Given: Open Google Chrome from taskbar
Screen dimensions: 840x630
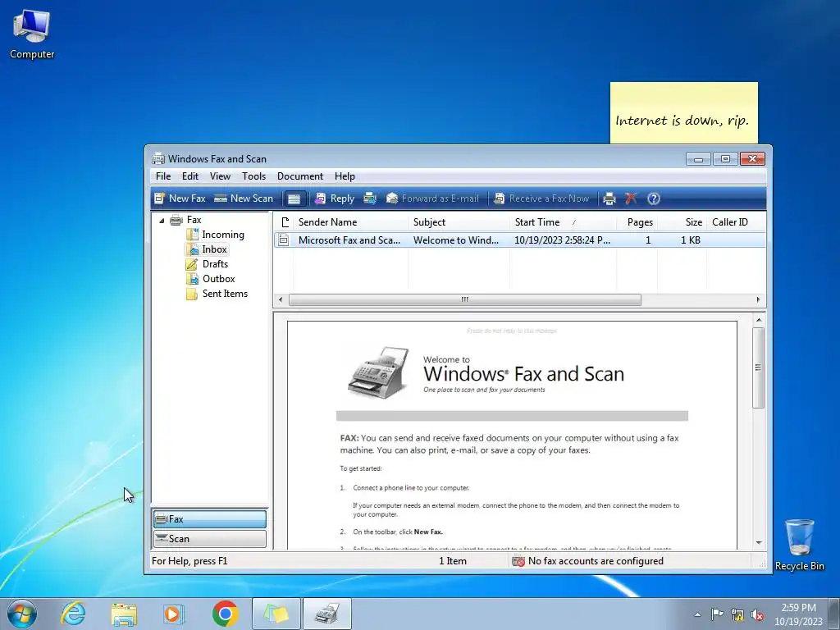Looking at the screenshot, I should 225,614.
